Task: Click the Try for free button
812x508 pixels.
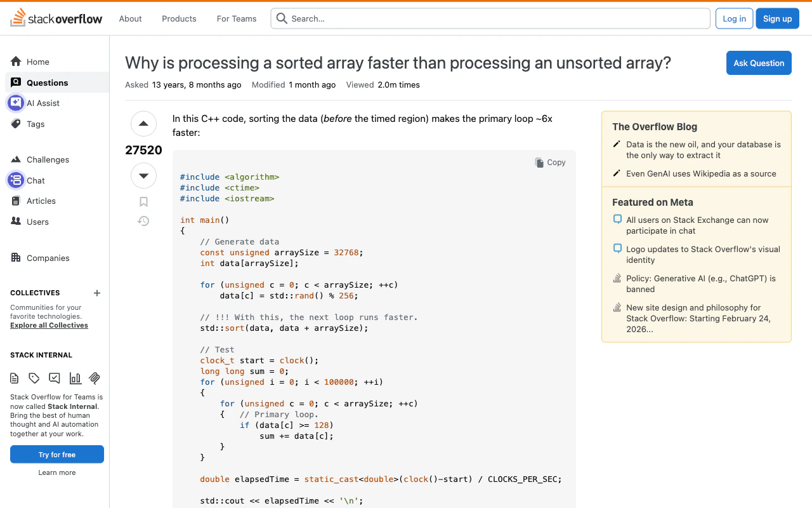Action: tap(57, 455)
